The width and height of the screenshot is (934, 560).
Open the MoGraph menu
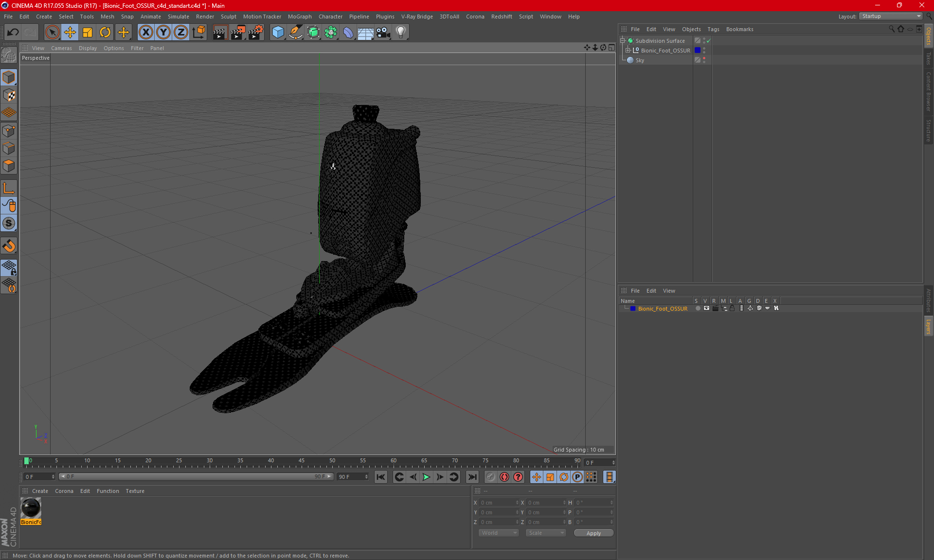click(x=299, y=17)
